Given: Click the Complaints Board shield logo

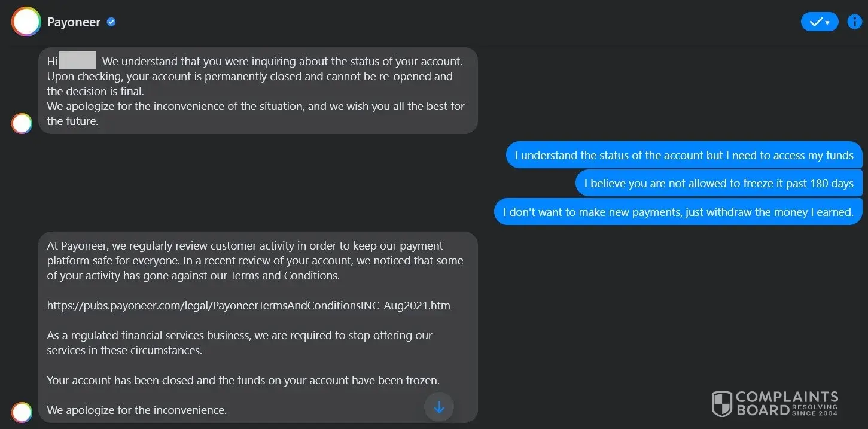Looking at the screenshot, I should 721,403.
